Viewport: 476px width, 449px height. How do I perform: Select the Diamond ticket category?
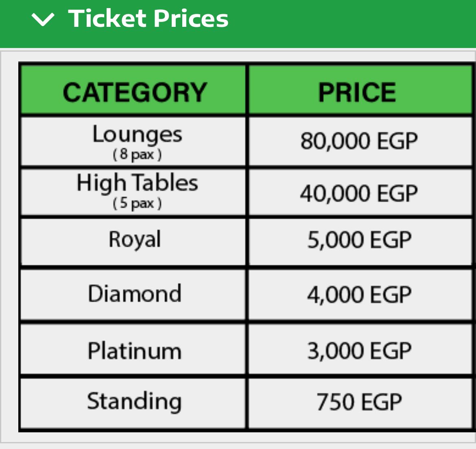135,294
